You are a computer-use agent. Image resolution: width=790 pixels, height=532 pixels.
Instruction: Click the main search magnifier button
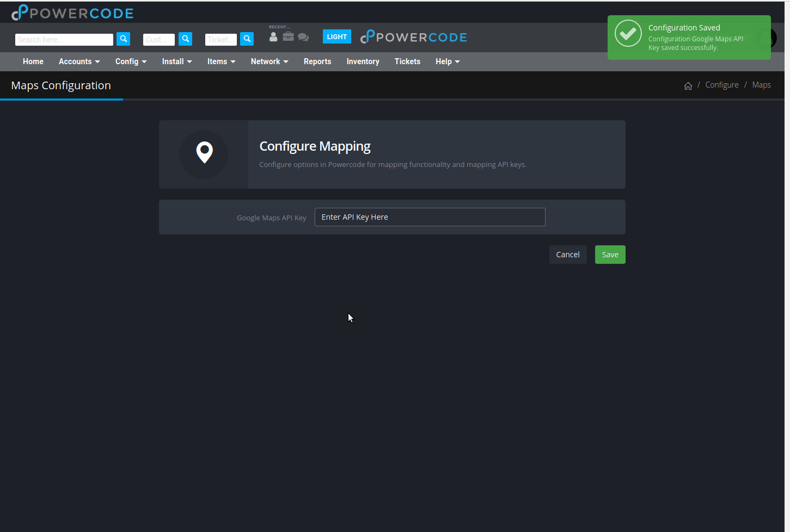pyautogui.click(x=124, y=39)
